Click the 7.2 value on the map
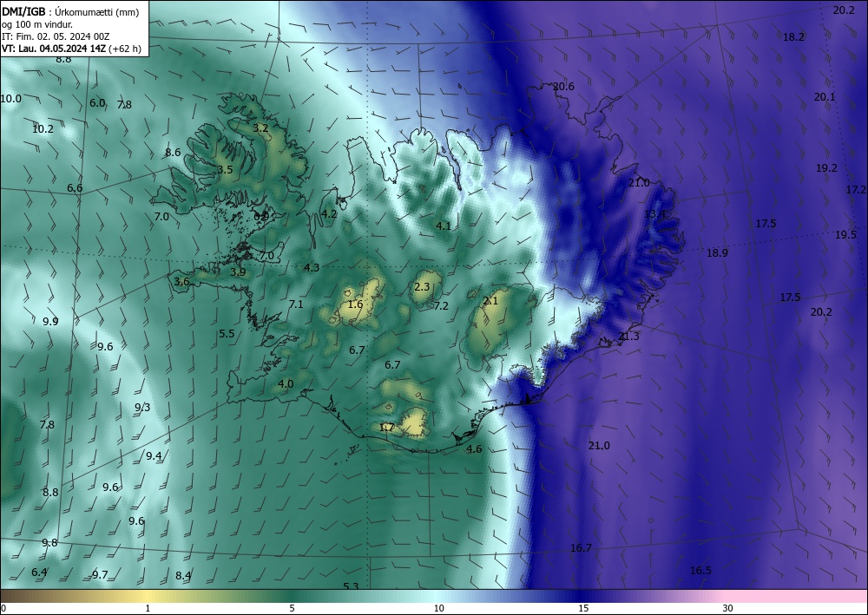 (x=441, y=306)
